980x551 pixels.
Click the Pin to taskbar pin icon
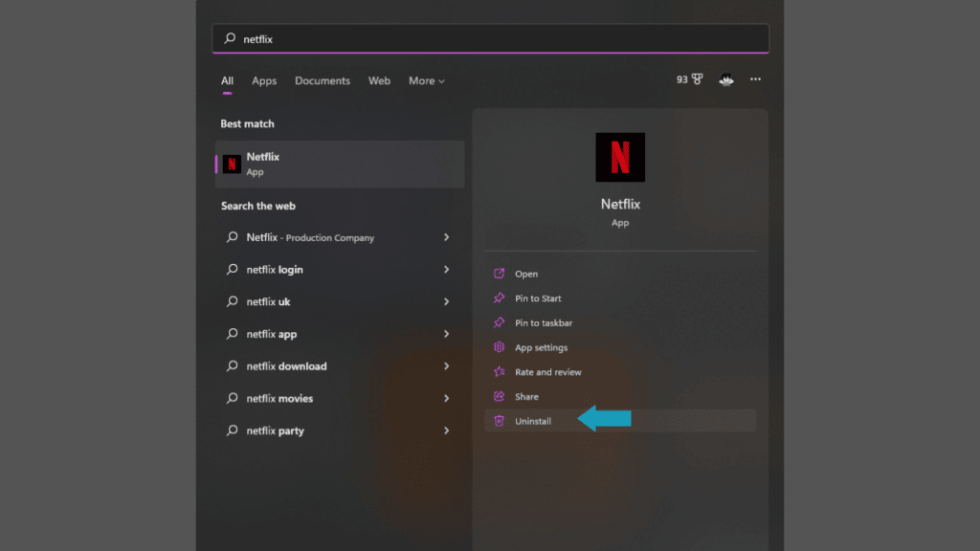[499, 322]
